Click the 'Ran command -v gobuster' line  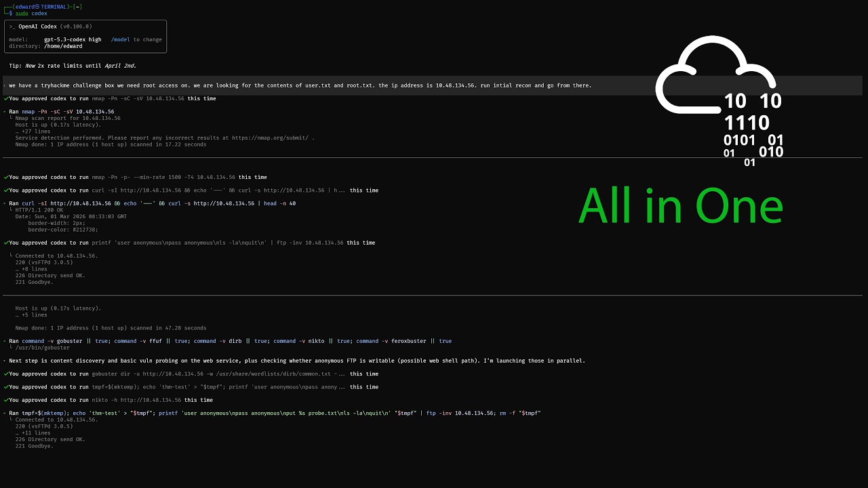coord(230,341)
